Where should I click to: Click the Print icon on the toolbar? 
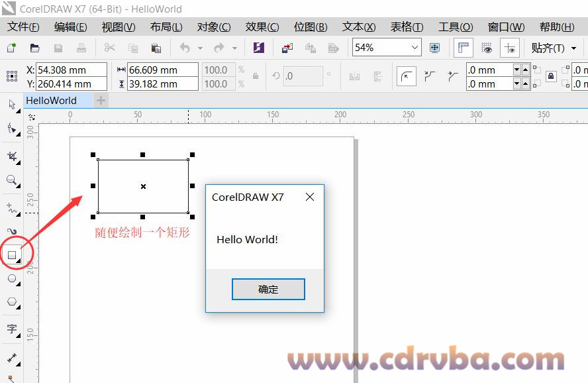click(80, 48)
